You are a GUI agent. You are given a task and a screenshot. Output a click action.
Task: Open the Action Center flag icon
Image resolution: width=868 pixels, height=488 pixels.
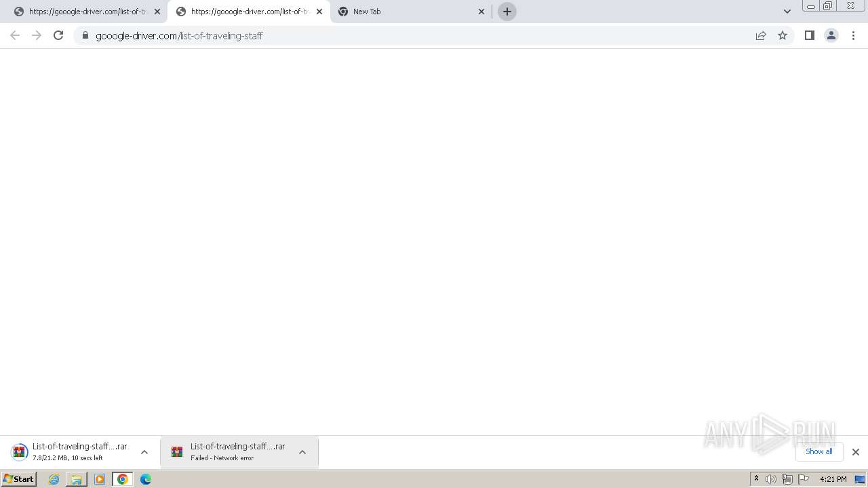coord(804,479)
